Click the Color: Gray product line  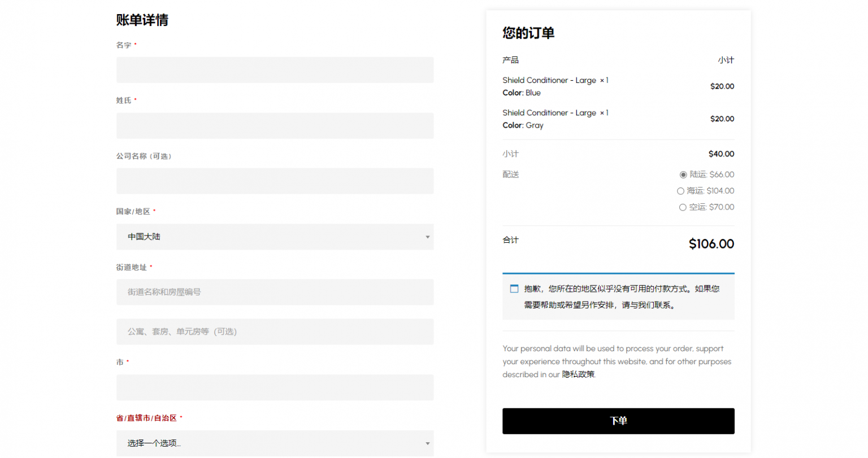pyautogui.click(x=521, y=125)
